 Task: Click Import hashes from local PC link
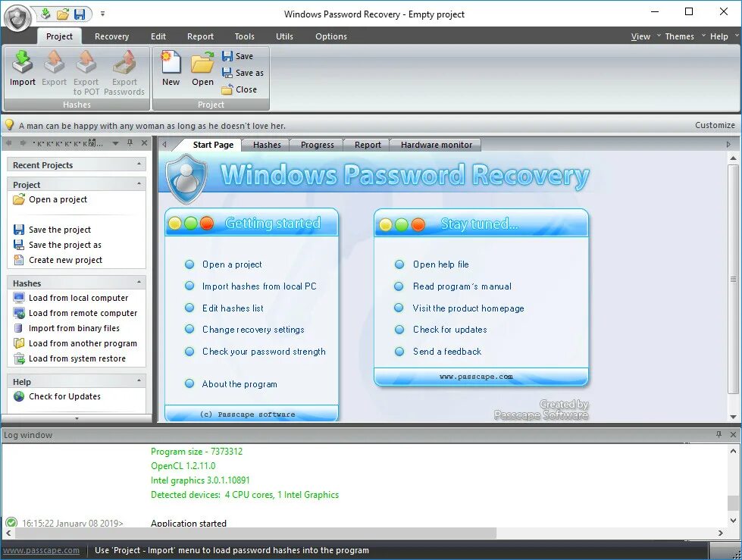tap(259, 286)
